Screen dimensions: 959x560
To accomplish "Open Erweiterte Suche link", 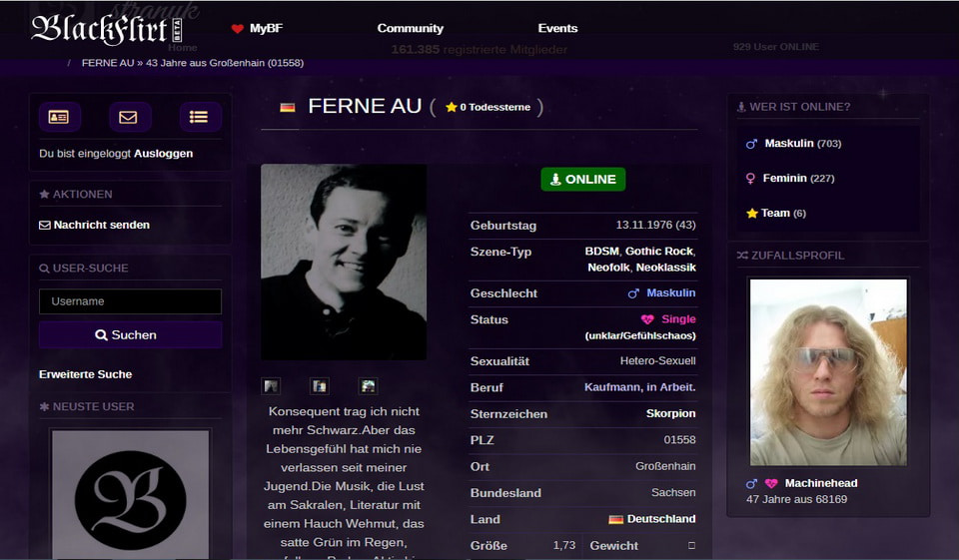I will pyautogui.click(x=85, y=374).
